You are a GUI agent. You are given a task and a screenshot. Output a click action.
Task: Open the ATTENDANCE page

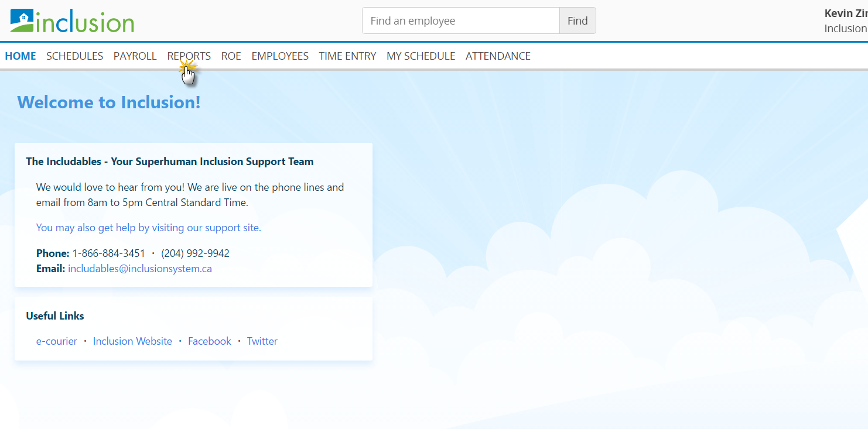498,56
